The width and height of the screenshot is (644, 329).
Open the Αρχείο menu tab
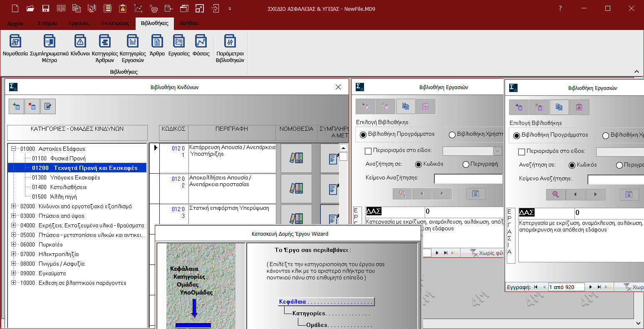click(x=15, y=23)
